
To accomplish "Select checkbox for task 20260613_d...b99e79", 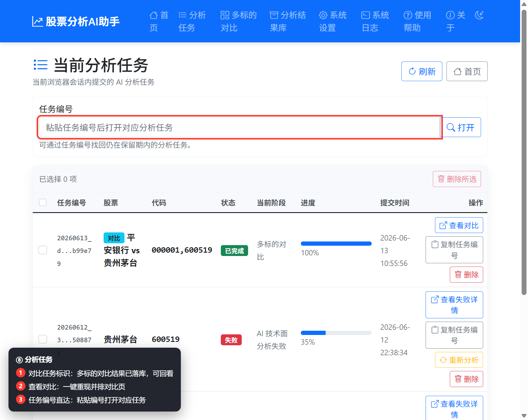I will click(x=43, y=250).
